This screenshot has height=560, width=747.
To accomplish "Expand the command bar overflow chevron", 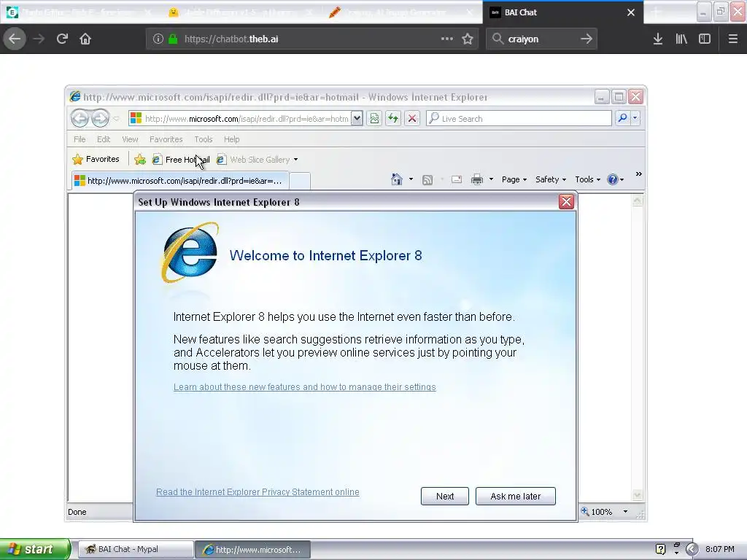I will click(639, 174).
